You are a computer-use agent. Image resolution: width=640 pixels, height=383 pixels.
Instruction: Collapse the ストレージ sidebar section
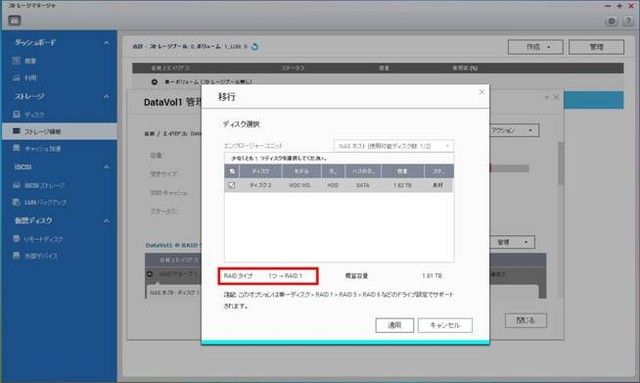tap(106, 97)
